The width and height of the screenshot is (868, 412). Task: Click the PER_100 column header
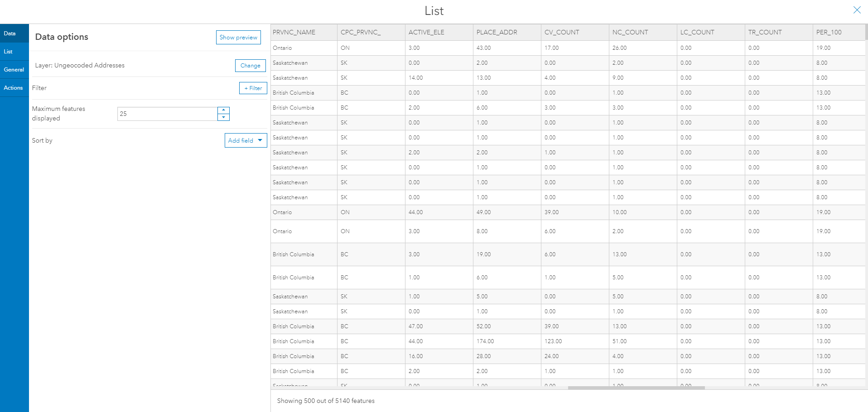tap(829, 32)
